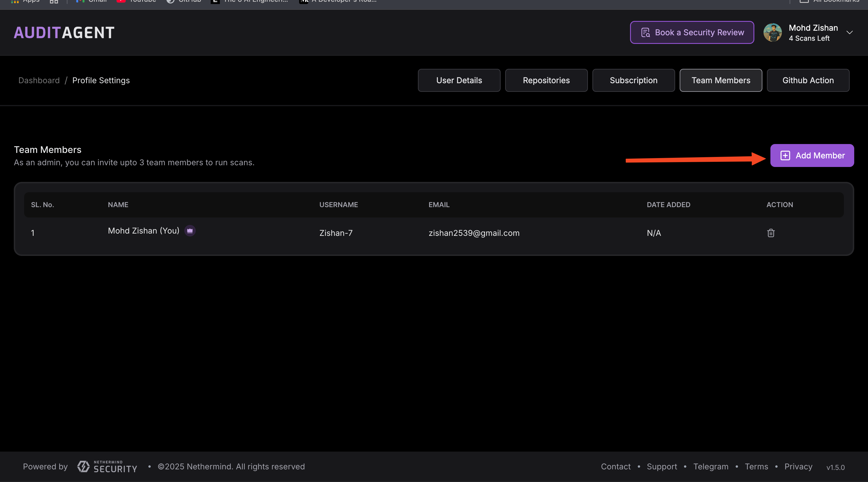
Task: Click the EMAIL column header
Action: tap(439, 205)
